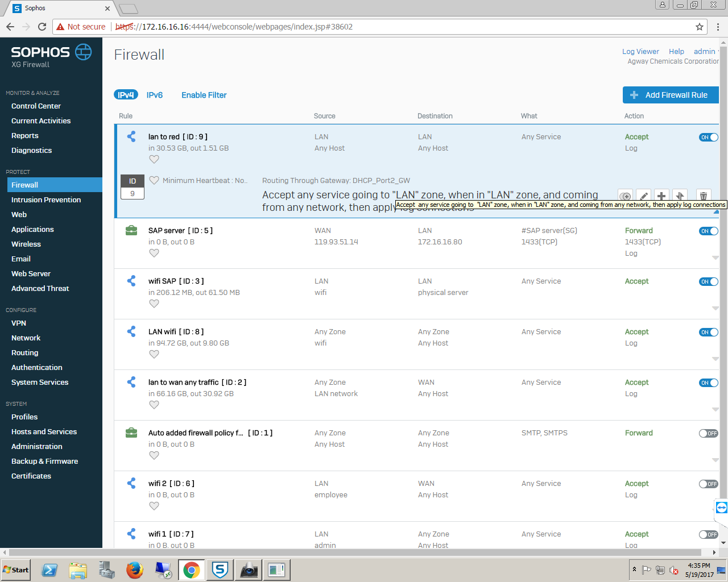Click the network rule icon for 'wifi SAP'
Viewport: 728px width, 582px height.
pyautogui.click(x=131, y=281)
